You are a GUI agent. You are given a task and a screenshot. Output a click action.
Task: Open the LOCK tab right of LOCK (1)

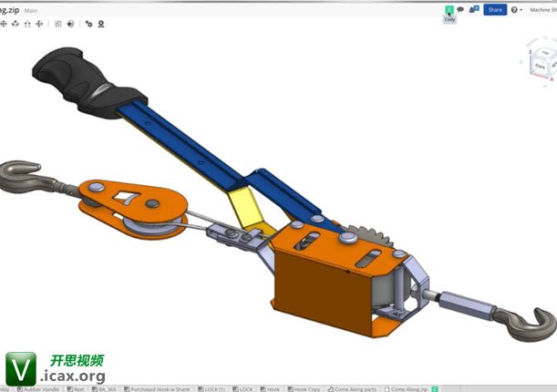pos(242,389)
